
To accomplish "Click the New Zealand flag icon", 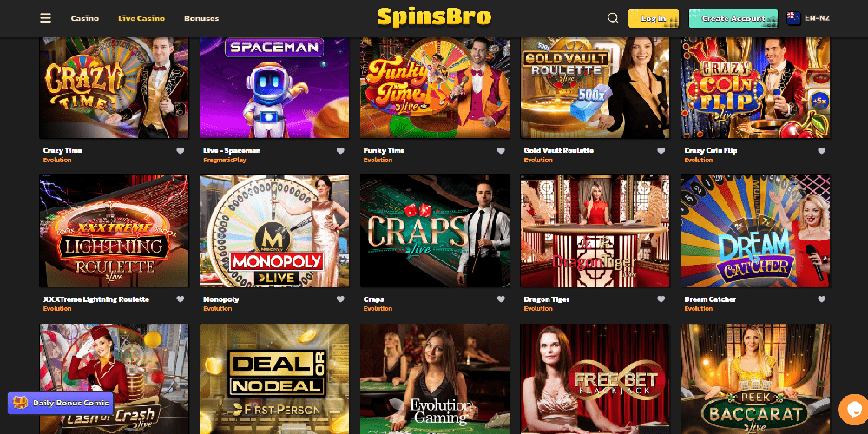I will [x=793, y=18].
